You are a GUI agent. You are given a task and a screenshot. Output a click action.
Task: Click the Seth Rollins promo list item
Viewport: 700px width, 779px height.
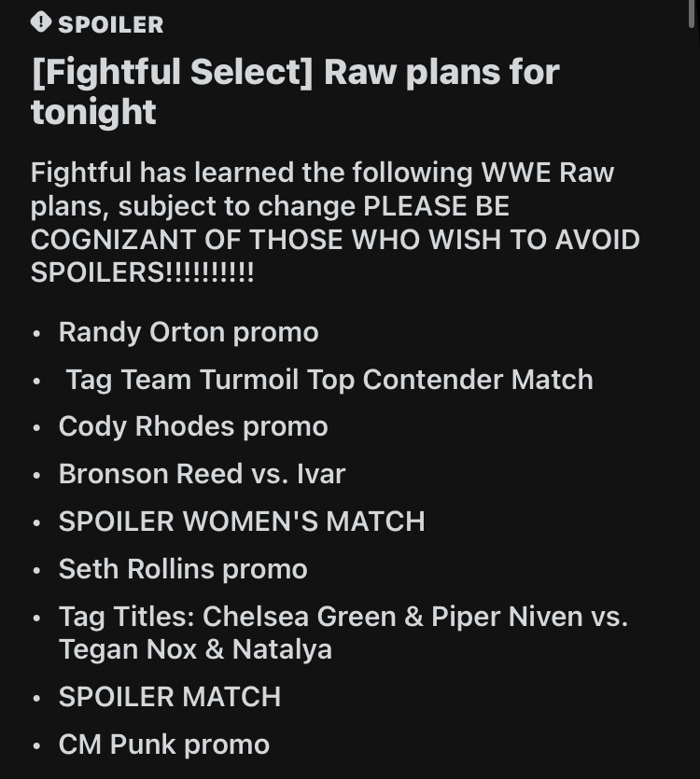[x=183, y=569]
